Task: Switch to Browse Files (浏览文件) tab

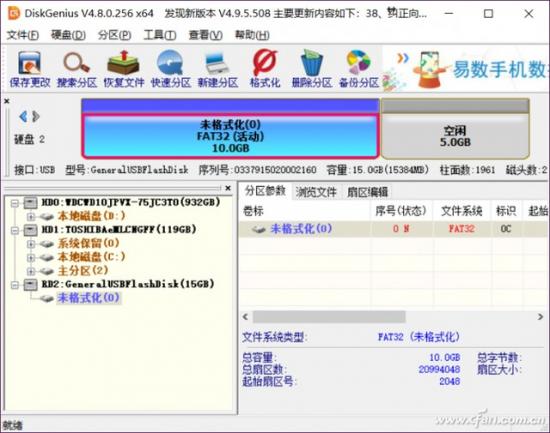Action: click(x=316, y=192)
